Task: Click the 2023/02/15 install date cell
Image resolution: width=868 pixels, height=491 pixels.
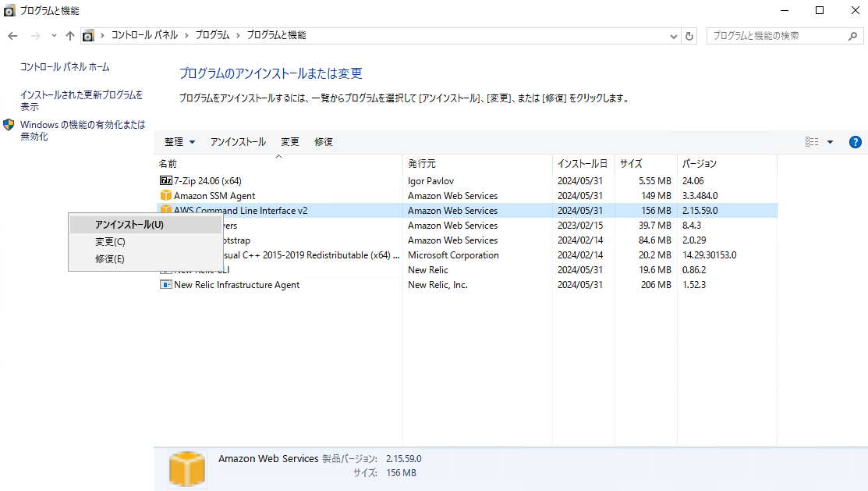Action: (580, 226)
